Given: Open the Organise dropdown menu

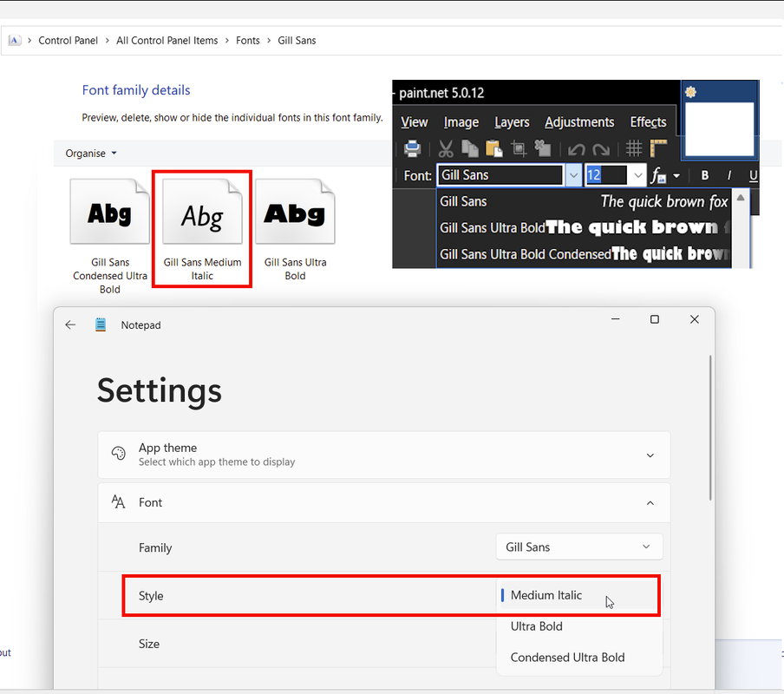Looking at the screenshot, I should pyautogui.click(x=91, y=154).
